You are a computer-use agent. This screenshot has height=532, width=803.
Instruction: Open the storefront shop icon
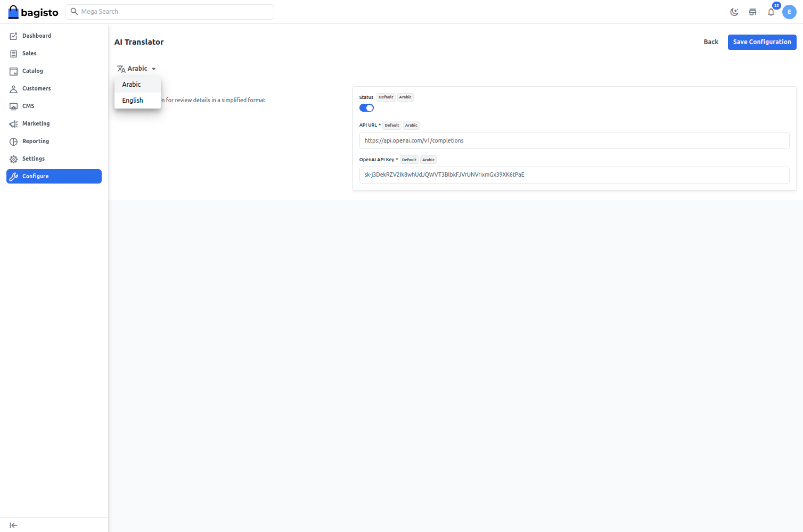pos(752,12)
